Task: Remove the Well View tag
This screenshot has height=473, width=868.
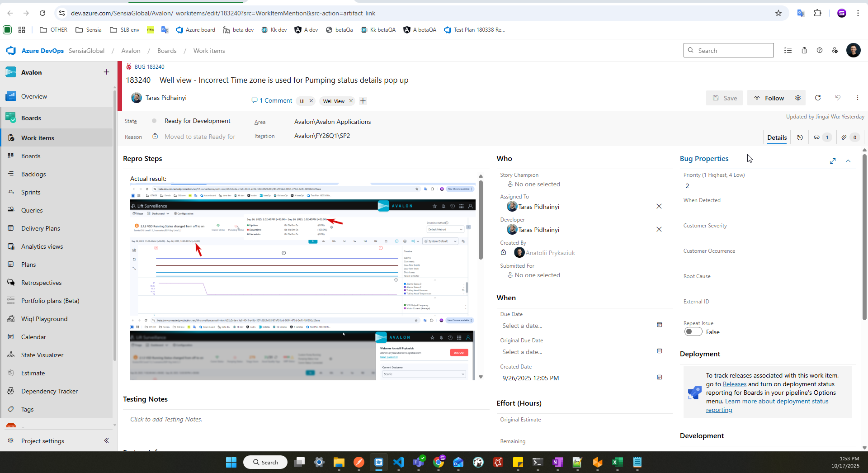Action: (x=351, y=101)
